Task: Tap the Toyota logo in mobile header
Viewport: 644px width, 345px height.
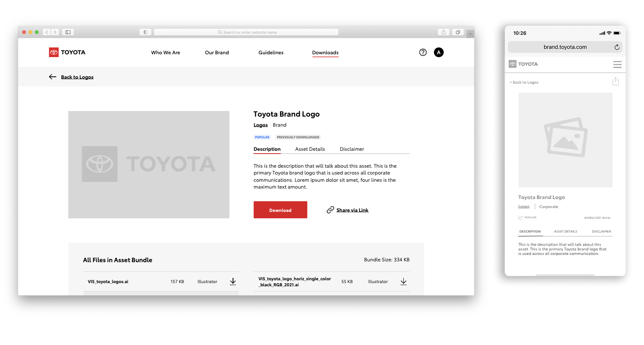Action: pos(523,64)
